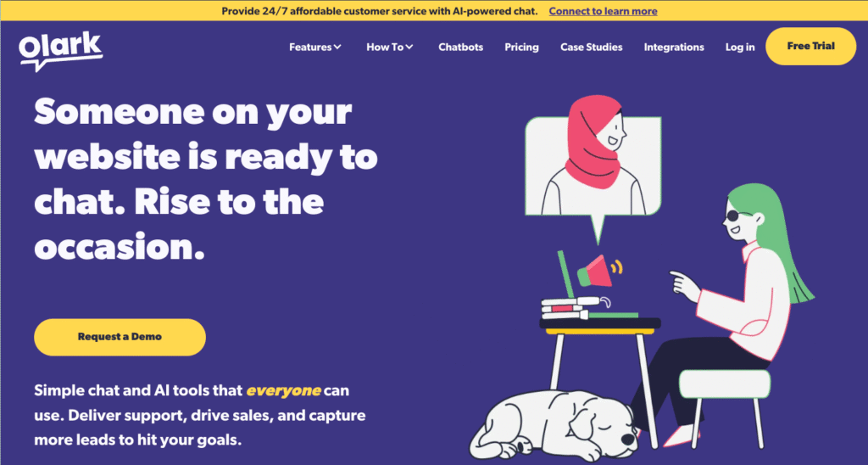Click the Log in link

739,48
